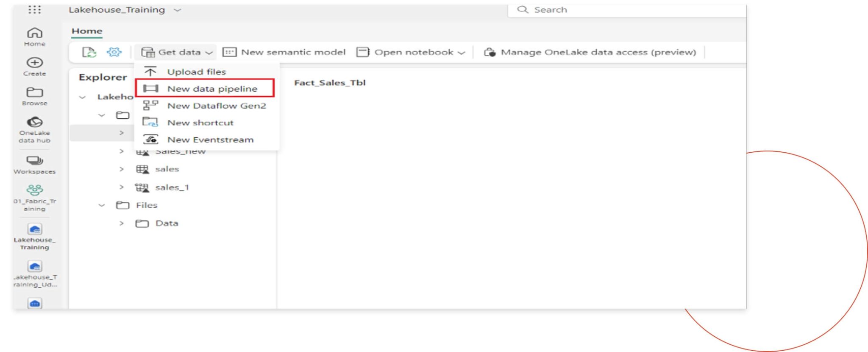
Task: Open the Lakehouse_Training title dropdown
Action: 178,10
